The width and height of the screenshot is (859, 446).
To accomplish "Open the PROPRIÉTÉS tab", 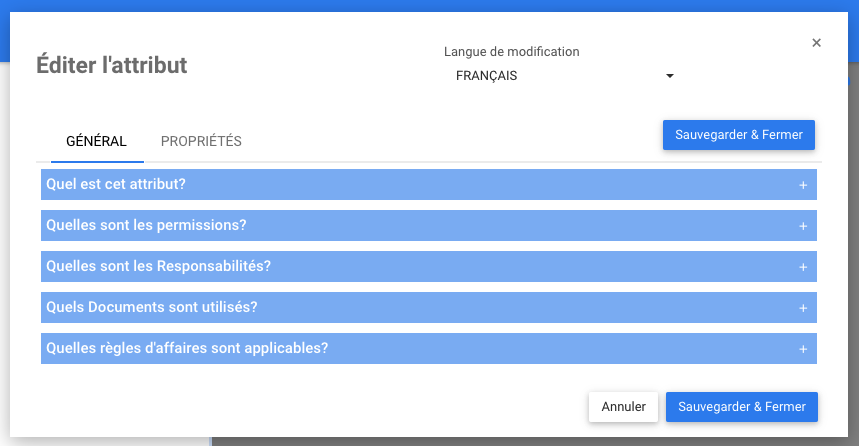I will click(201, 141).
